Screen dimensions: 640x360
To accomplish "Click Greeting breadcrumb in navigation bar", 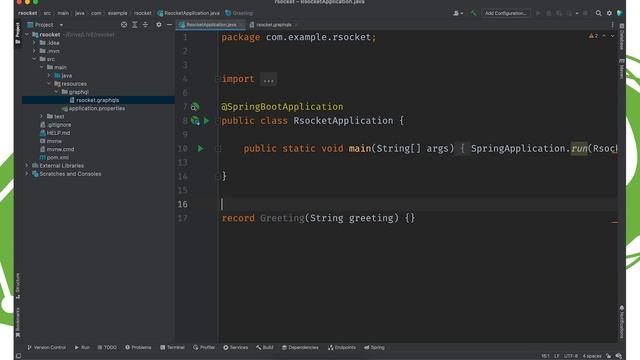I will pyautogui.click(x=240, y=13).
